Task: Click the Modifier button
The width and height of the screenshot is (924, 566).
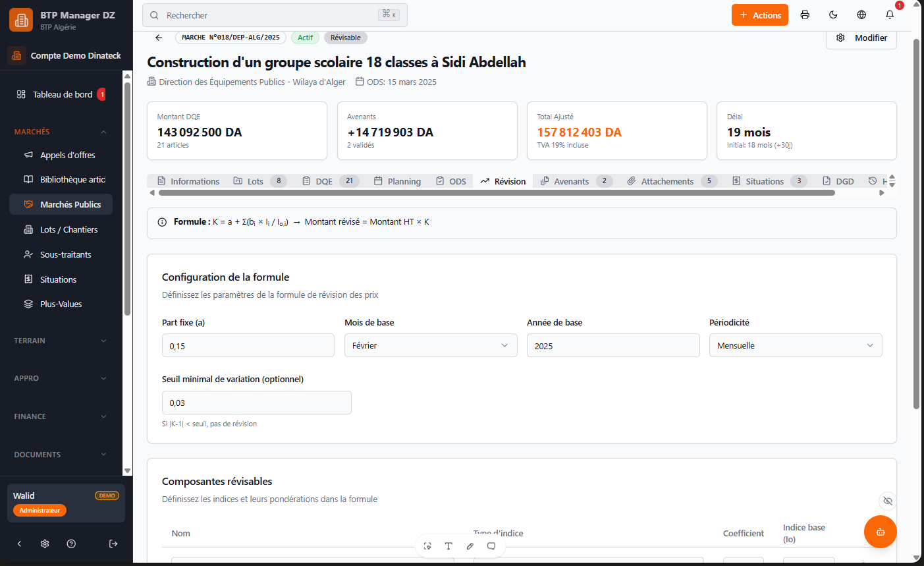Action: point(861,38)
